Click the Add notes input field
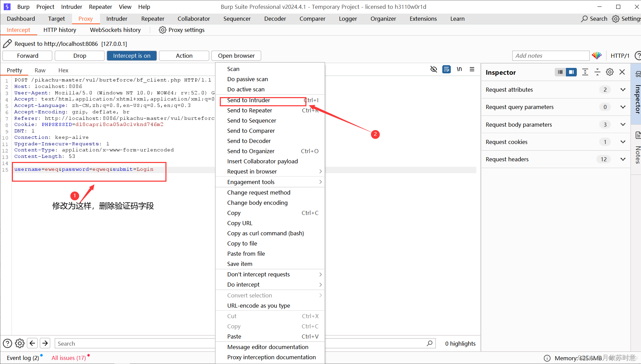Screen dimensions: 641x364 click(551, 56)
